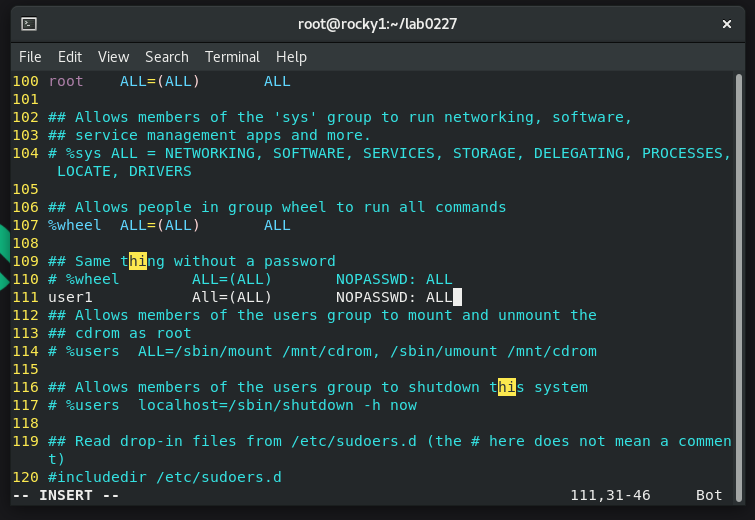This screenshot has height=520, width=755.
Task: Open the View menu
Action: 114,57
